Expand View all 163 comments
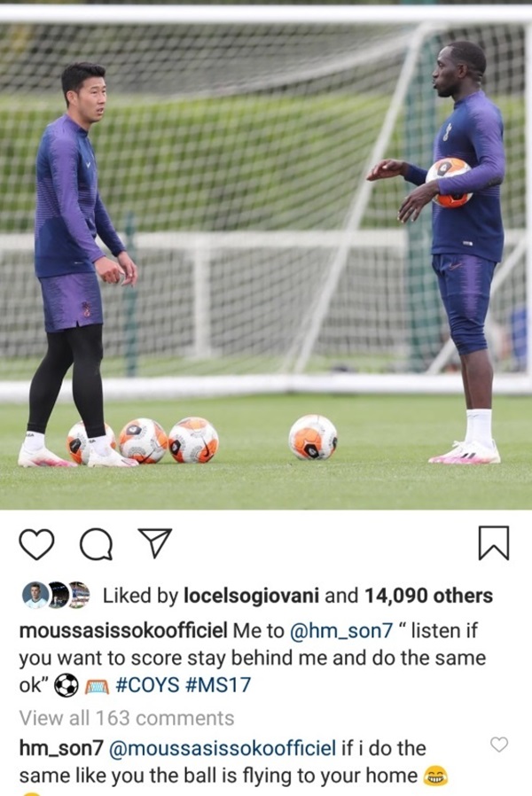This screenshot has width=532, height=796. (127, 718)
